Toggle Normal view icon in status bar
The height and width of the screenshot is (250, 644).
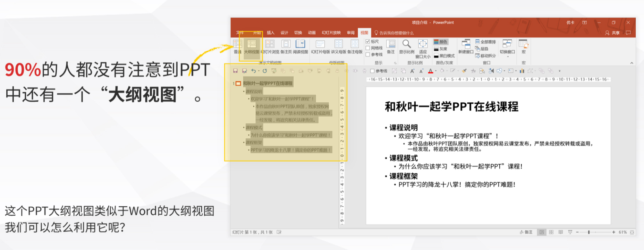542,232
